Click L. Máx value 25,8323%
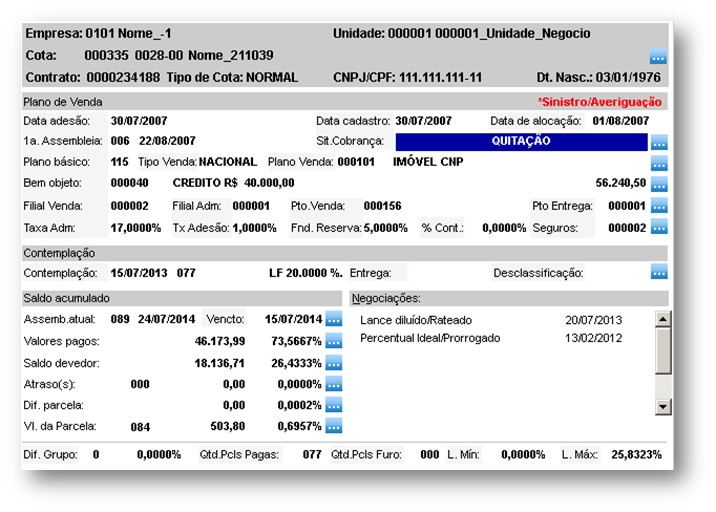This screenshot has width=716, height=512. (x=637, y=454)
